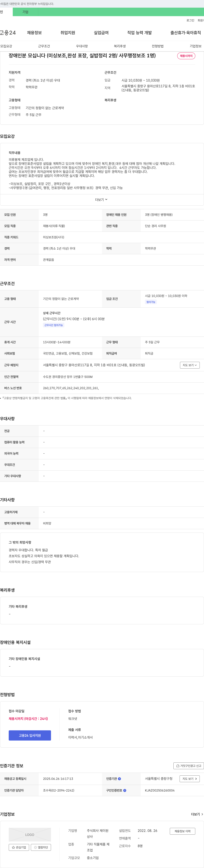Screen dimensions: 204x868
Task: Jump to 근무조건 section tab
Action: pos(44,46)
